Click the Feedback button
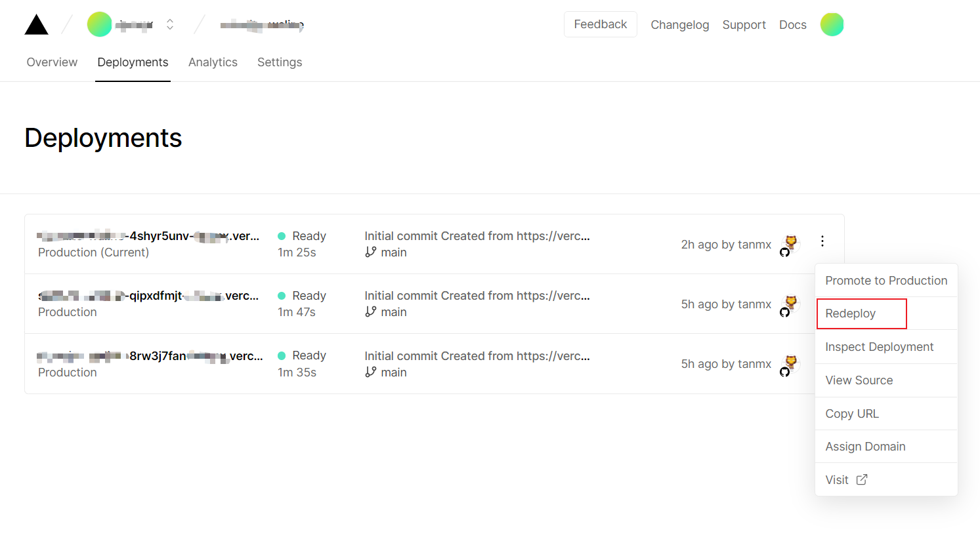The image size is (980, 545). [x=600, y=24]
